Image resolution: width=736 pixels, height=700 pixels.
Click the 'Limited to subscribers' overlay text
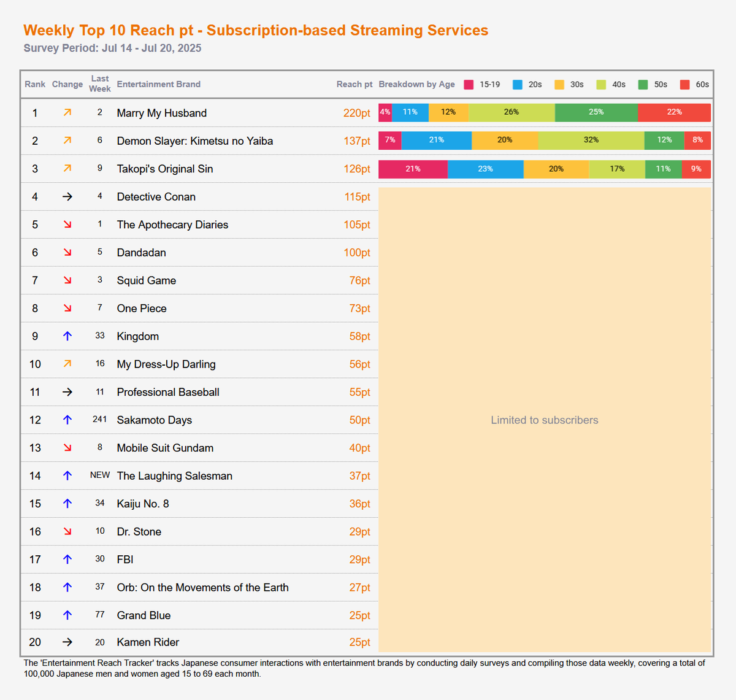[x=545, y=420]
